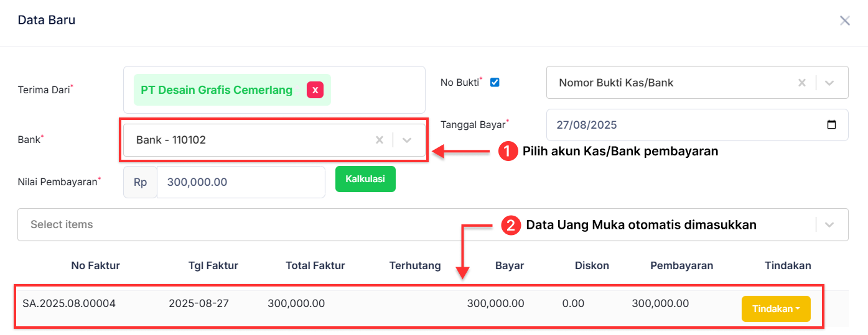Click the Nilai Pembayaran label

coord(59,181)
